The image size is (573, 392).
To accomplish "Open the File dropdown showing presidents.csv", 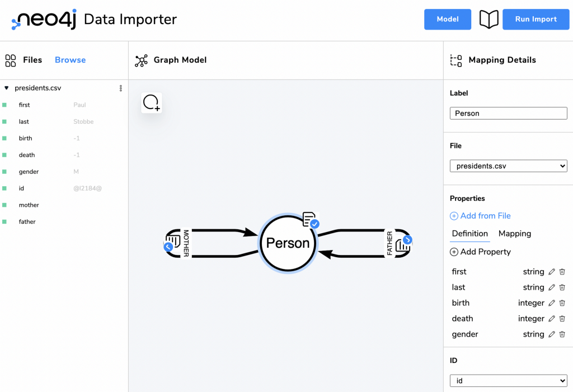I will 508,166.
